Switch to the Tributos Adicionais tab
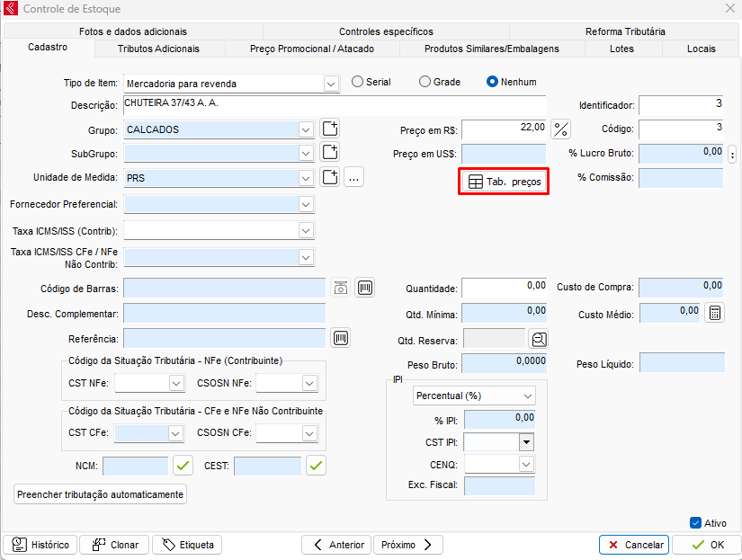742x560 pixels. click(158, 49)
